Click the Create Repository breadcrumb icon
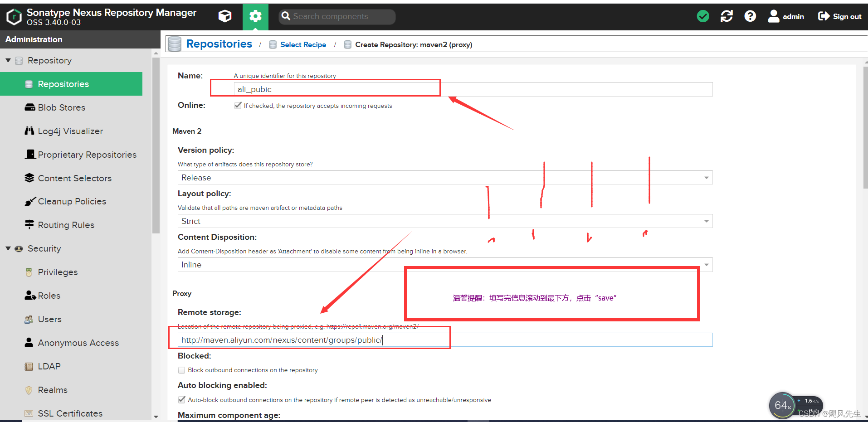The width and height of the screenshot is (868, 422). (x=347, y=44)
